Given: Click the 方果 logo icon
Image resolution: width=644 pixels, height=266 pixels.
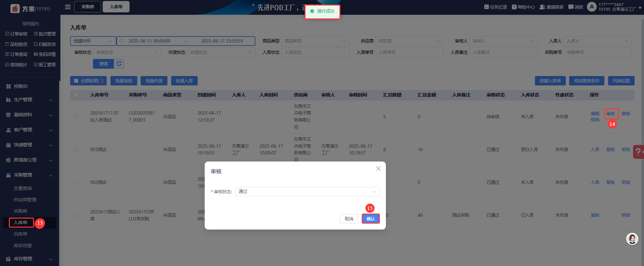Looking at the screenshot, I should [x=15, y=8].
